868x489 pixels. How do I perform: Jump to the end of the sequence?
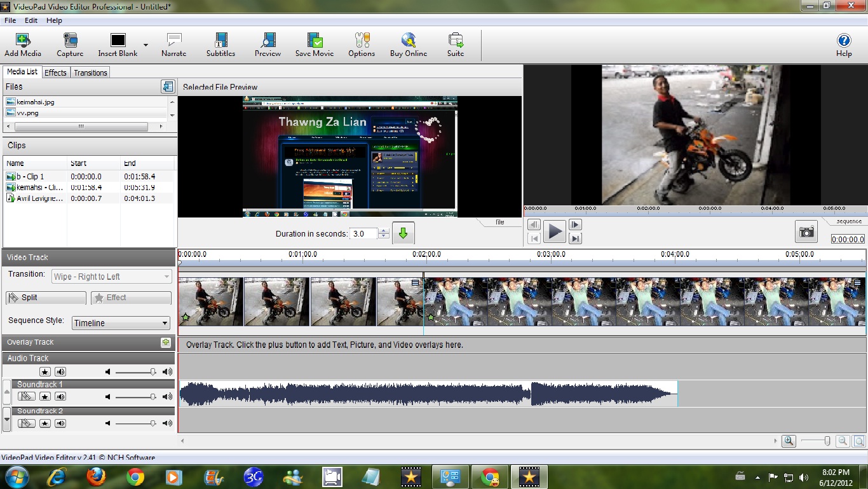[574, 238]
